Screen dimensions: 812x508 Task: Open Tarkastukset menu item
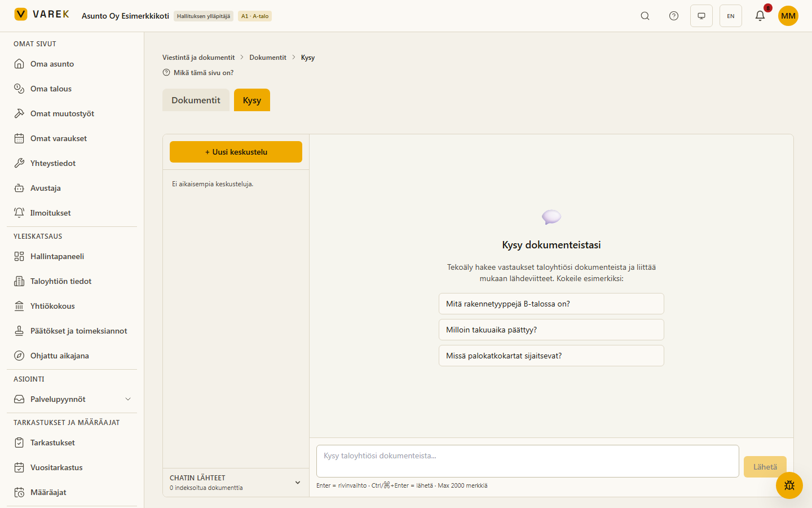pos(72,443)
